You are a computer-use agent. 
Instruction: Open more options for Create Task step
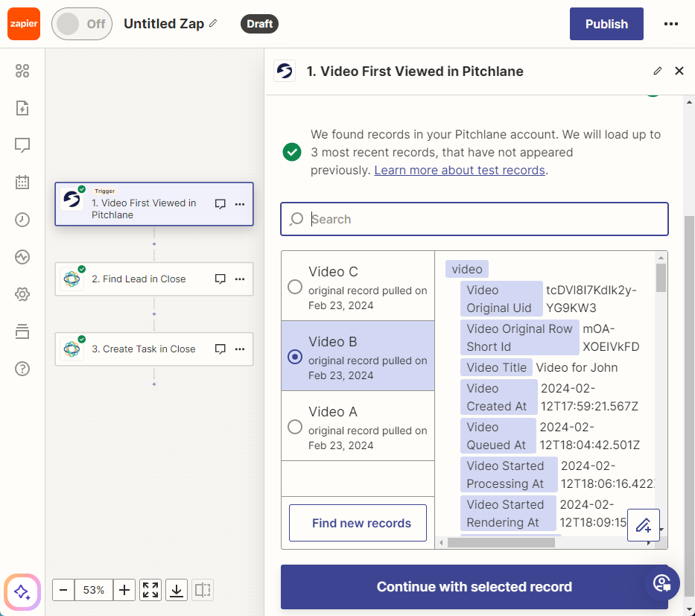[x=240, y=349]
